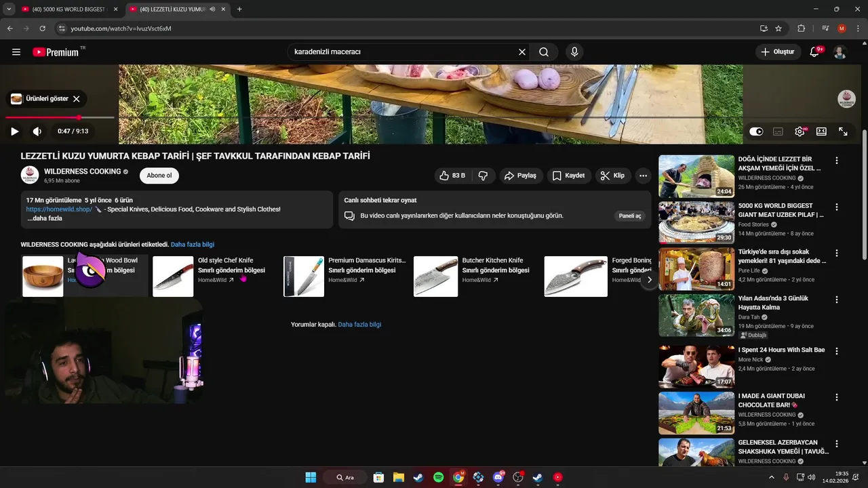
Task: Open options for GIANT DUBAI CHOCOLATE video
Action: coord(836,397)
